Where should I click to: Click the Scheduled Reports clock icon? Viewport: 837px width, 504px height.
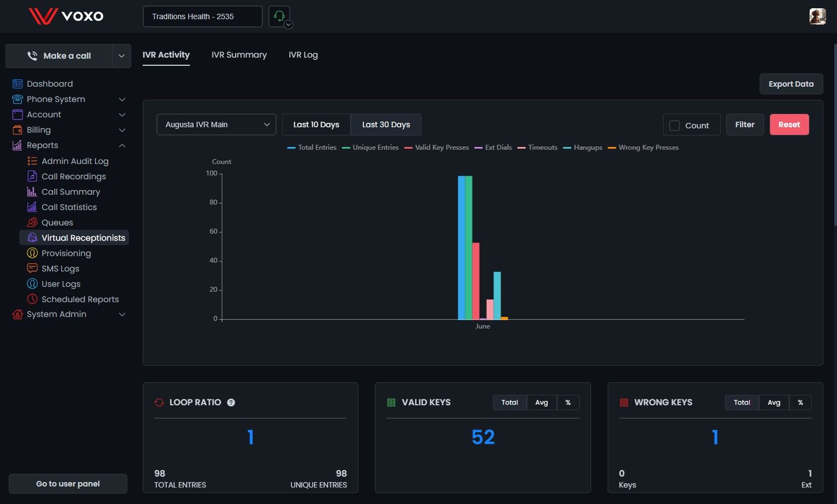click(x=32, y=299)
